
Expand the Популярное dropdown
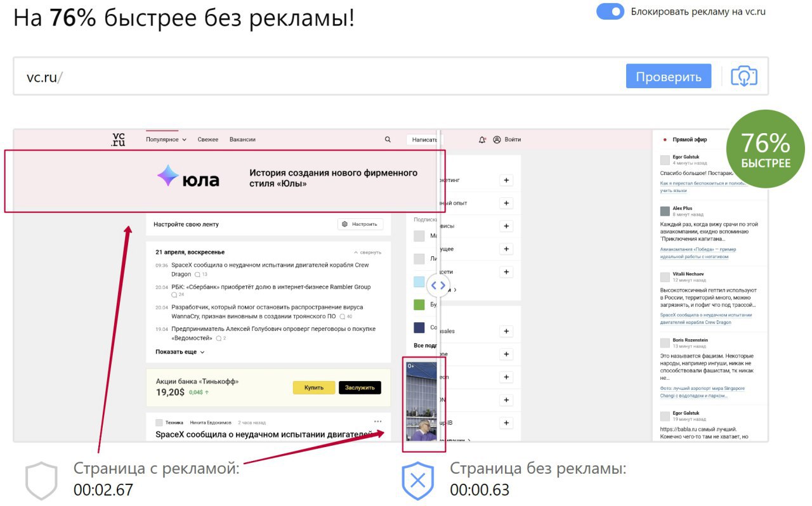coord(166,139)
